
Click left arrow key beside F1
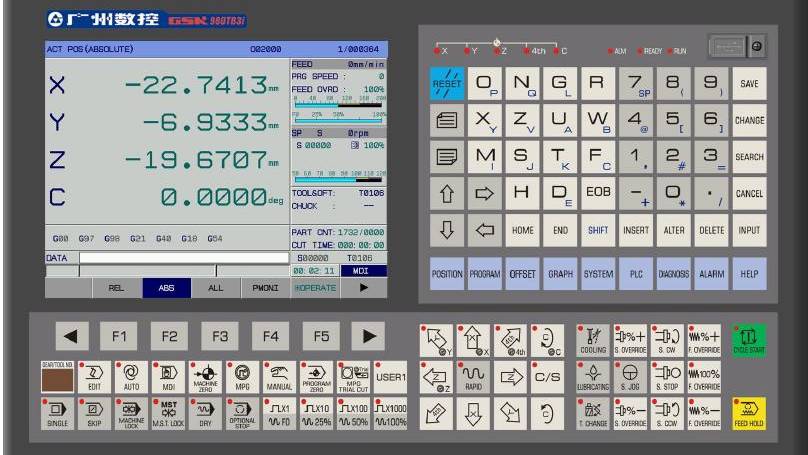pyautogui.click(x=71, y=336)
